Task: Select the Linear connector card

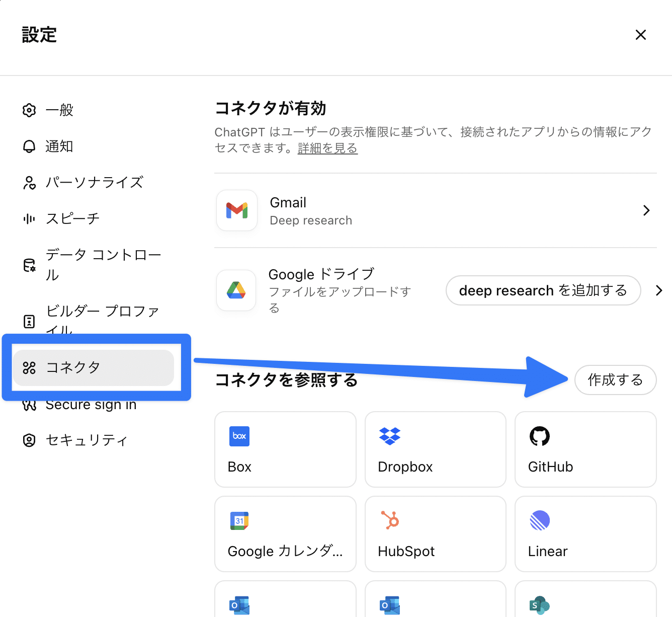Action: (585, 533)
